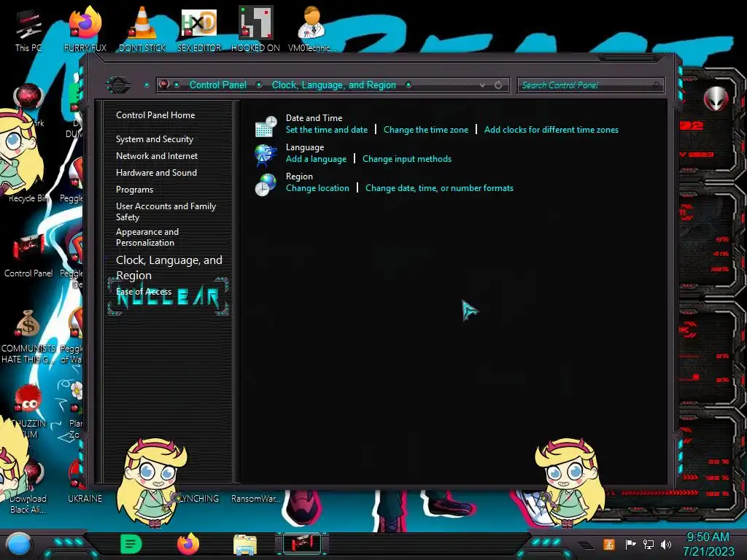This screenshot has width=747, height=560.
Task: Open the Region globe and clock icon
Action: click(266, 184)
